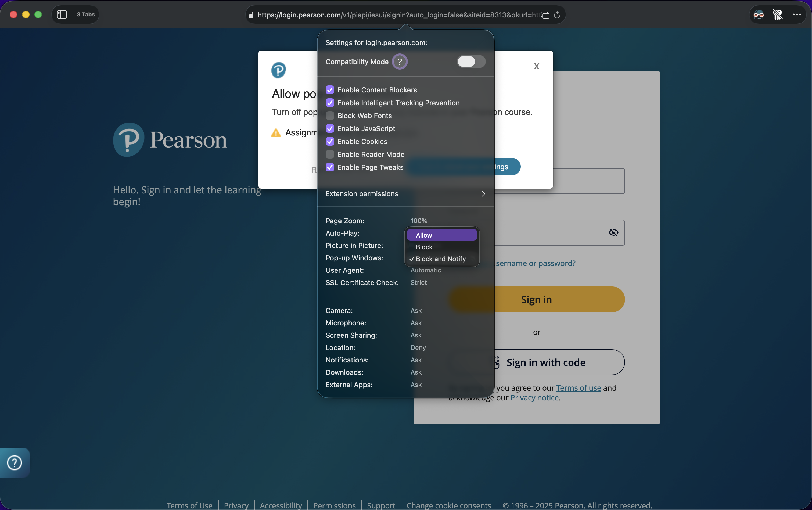Click the content blocker shield icon
Image resolution: width=812 pixels, height=510 pixels.
coord(778,15)
